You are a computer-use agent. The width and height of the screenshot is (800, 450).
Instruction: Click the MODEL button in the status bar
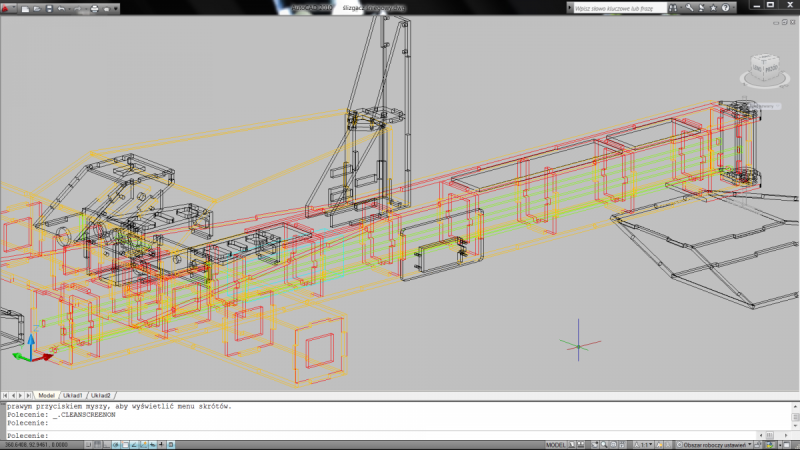[557, 444]
